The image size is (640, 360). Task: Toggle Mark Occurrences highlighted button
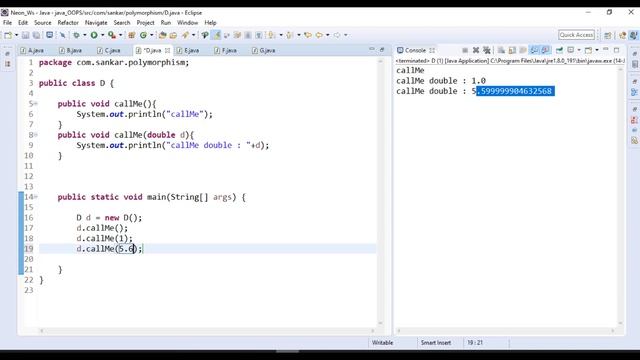(216, 35)
